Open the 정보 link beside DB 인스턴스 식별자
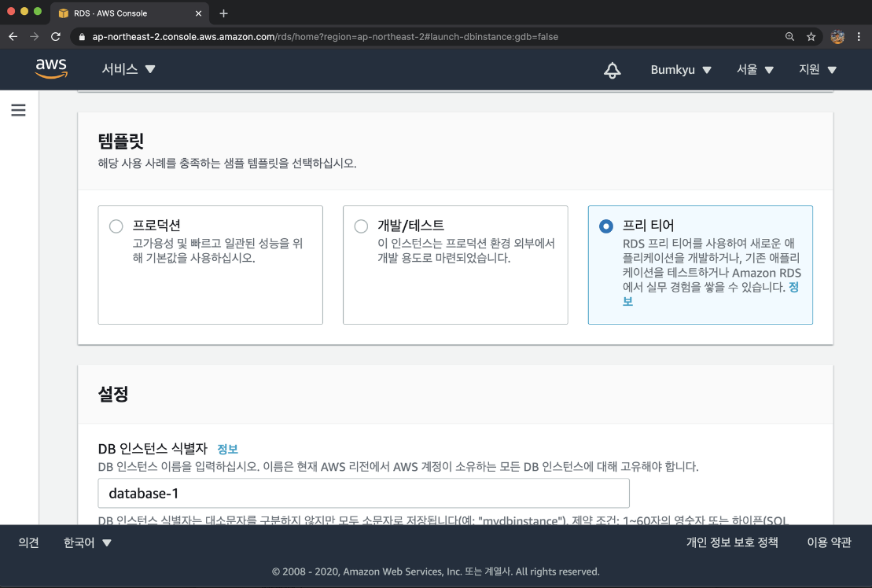The width and height of the screenshot is (872, 588). coord(227,449)
